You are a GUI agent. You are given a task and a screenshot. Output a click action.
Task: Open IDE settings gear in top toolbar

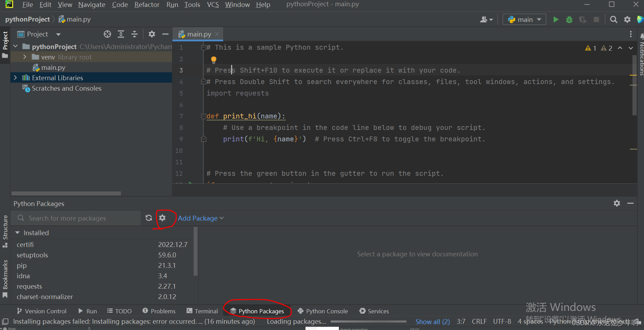627,19
